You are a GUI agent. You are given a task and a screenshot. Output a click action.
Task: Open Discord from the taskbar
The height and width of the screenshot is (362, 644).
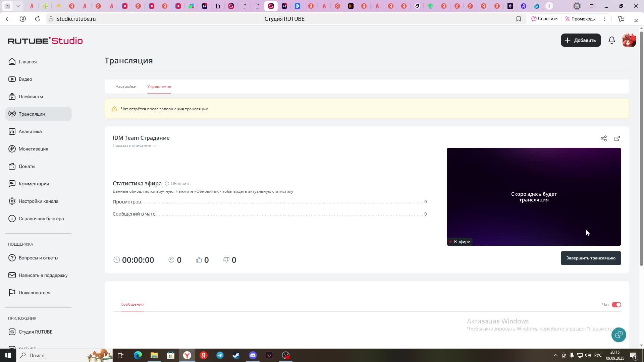(253, 355)
